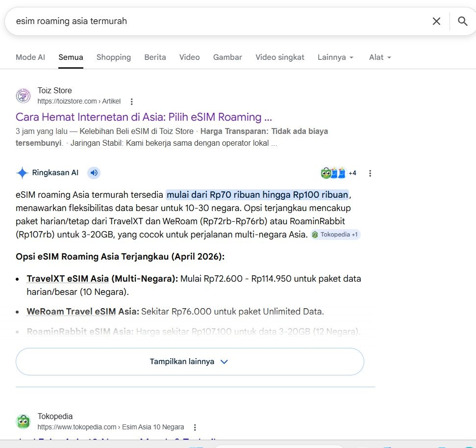Click highlighted 'mulai dari Rp70 ribuan' text
The image size is (476, 448).
click(258, 195)
